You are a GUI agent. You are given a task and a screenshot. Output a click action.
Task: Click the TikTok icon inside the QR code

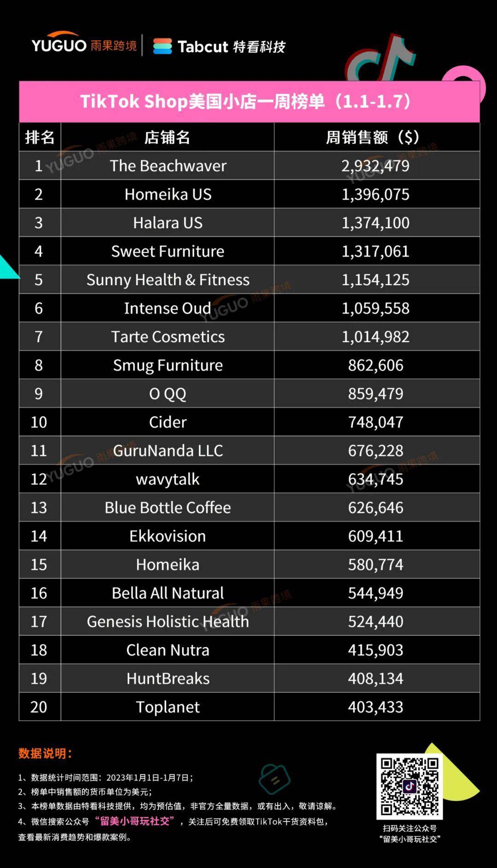tap(410, 786)
